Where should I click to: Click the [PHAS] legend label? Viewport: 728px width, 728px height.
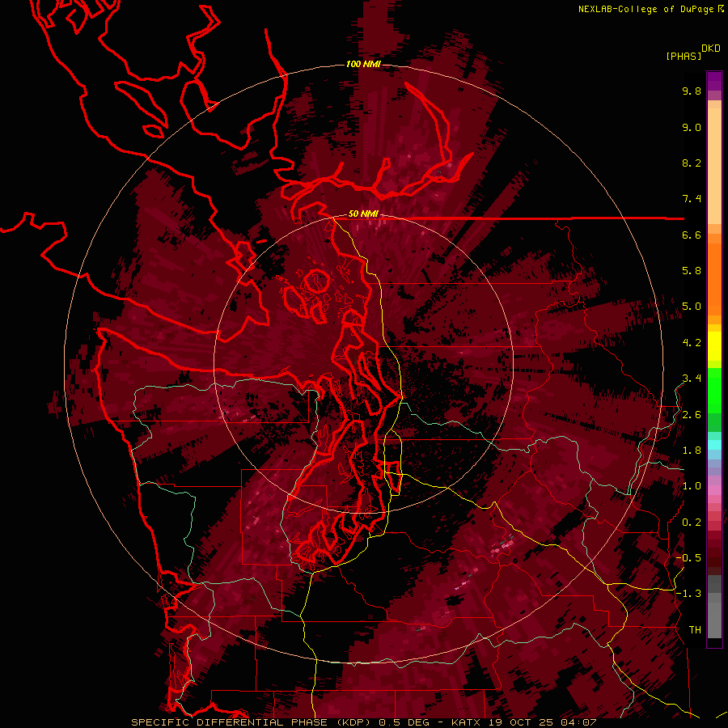[684, 56]
